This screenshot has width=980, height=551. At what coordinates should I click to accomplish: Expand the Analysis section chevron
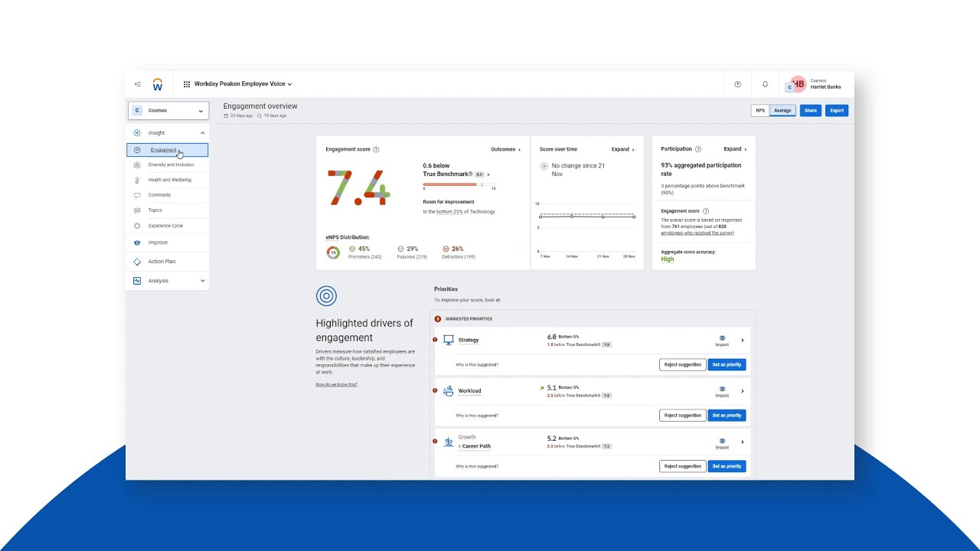click(x=202, y=281)
